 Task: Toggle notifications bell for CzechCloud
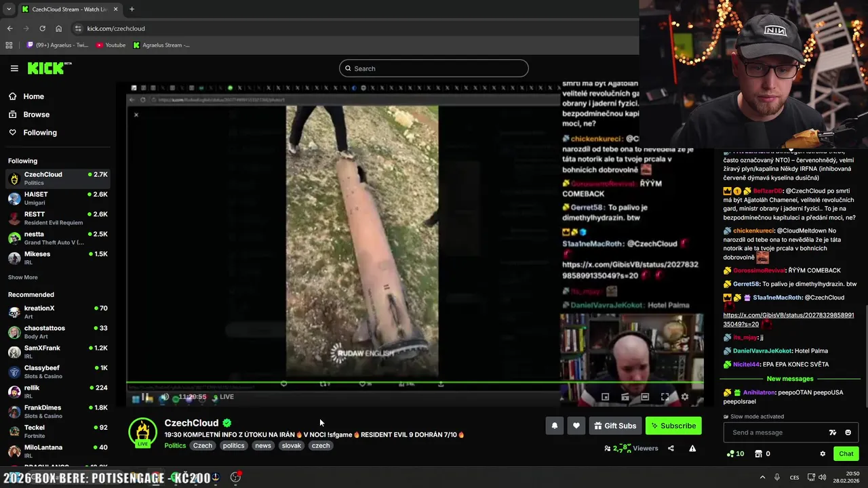click(x=555, y=426)
